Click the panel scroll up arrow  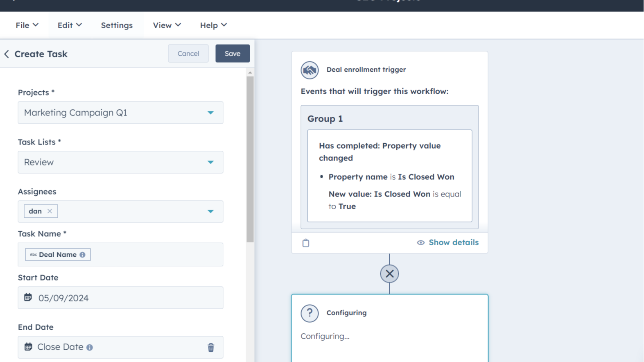250,72
